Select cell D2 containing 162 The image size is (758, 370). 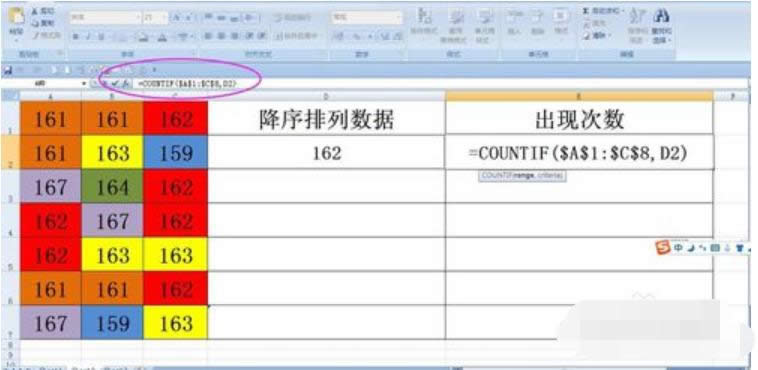(x=326, y=153)
